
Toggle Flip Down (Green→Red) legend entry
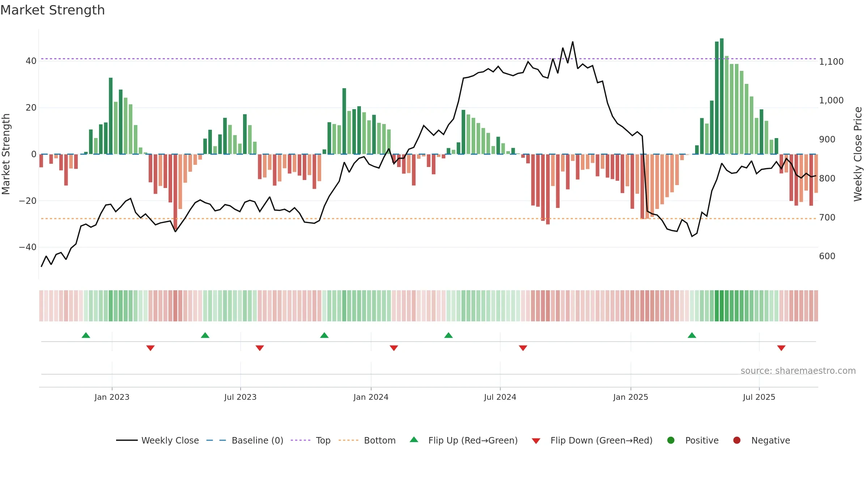pos(592,440)
